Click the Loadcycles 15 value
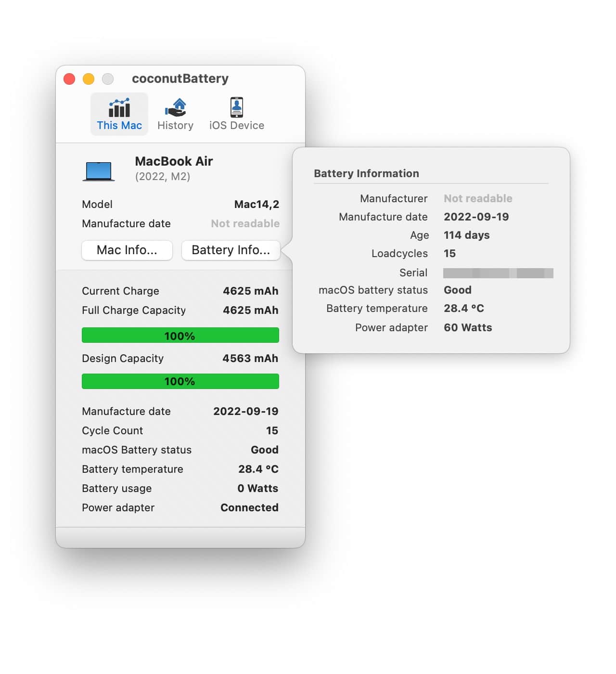This screenshot has height=674, width=616. [x=449, y=253]
